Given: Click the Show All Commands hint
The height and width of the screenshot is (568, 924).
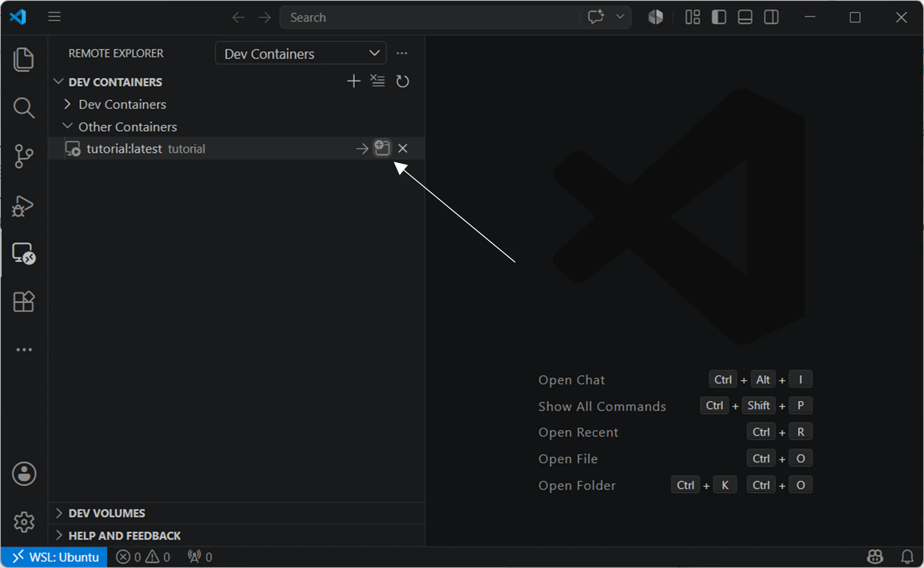Looking at the screenshot, I should point(602,406).
